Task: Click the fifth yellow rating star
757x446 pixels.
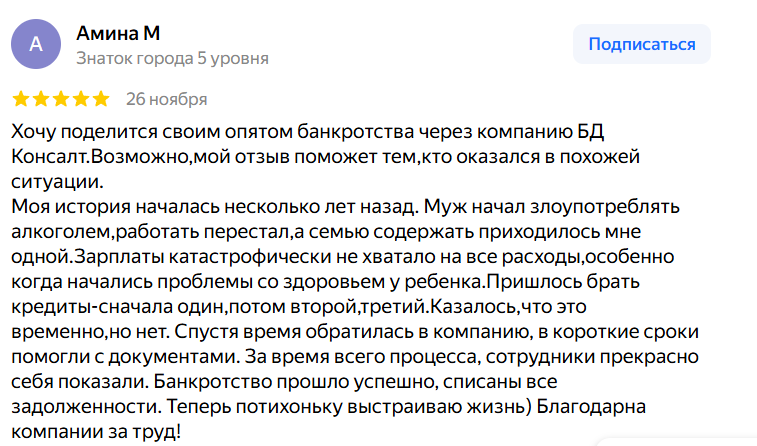Action: click(x=100, y=99)
